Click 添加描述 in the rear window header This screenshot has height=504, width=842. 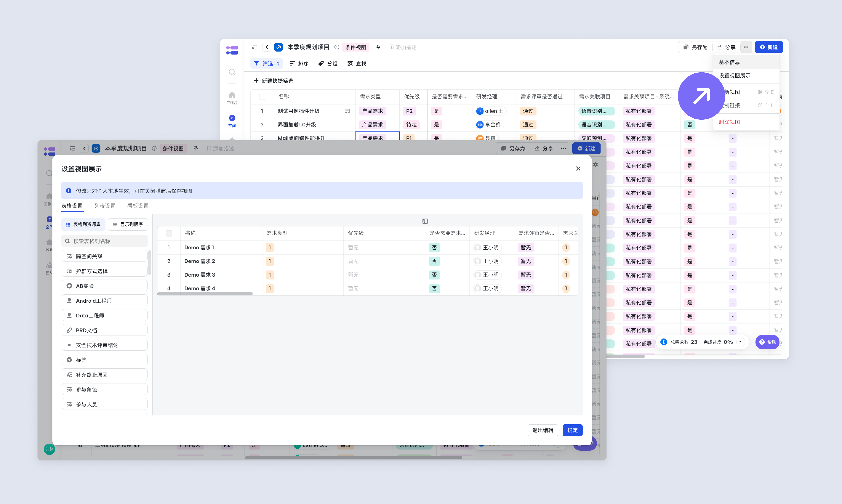(x=403, y=47)
